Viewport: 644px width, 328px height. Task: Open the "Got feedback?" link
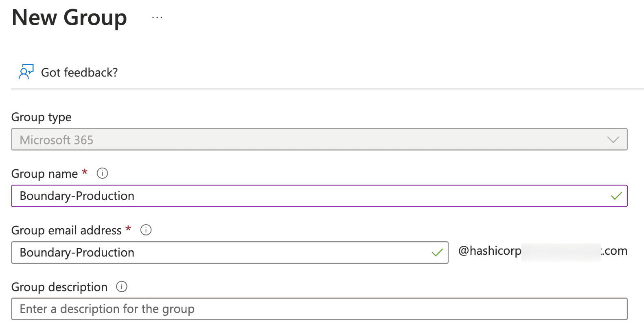(x=79, y=72)
